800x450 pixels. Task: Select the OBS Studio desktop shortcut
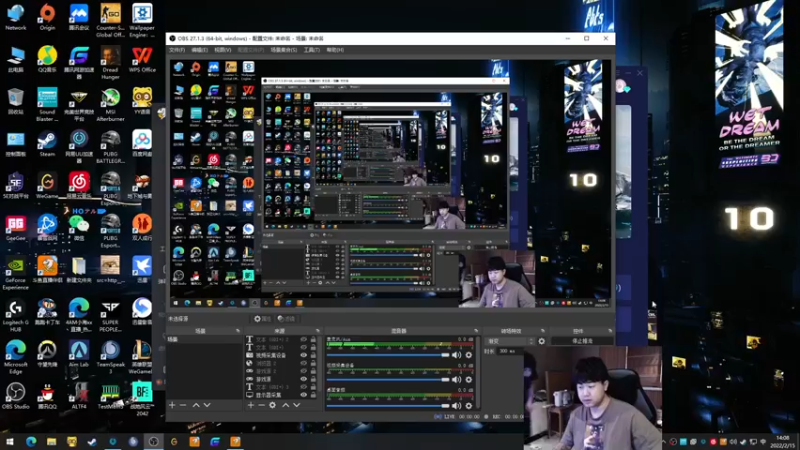(x=15, y=396)
